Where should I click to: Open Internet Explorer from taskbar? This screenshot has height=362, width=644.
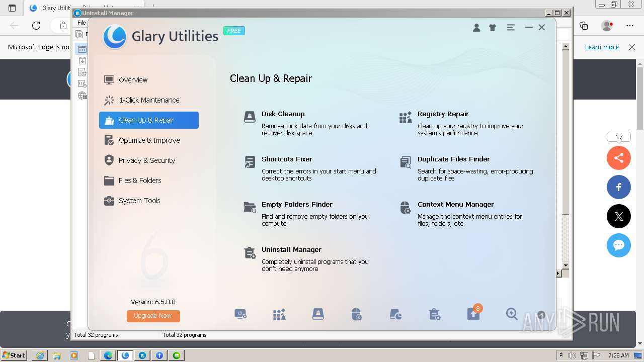[x=40, y=355]
